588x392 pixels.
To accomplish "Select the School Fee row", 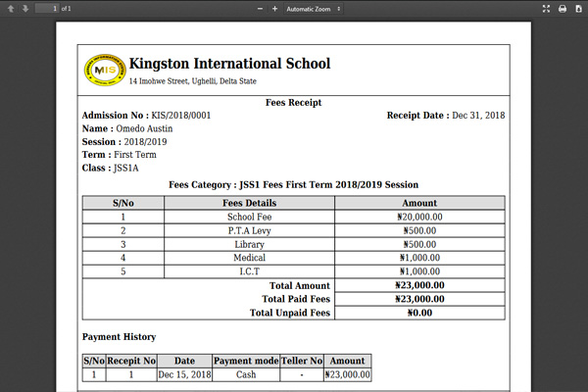I will tap(249, 218).
